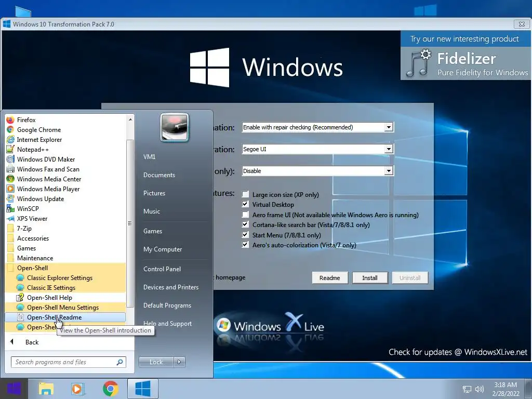Open Classic Explorer Settings

click(x=65, y=277)
